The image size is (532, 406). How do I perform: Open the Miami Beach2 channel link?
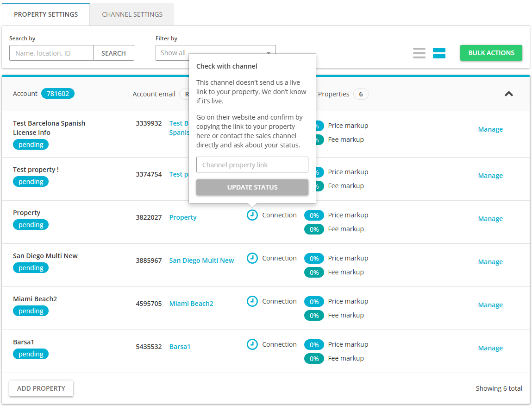coord(191,304)
